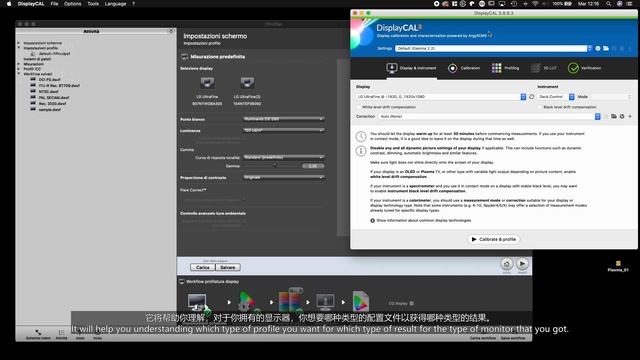Open Spotlight search in the menu bar
This screenshot has height=360, width=640.
[608, 4]
